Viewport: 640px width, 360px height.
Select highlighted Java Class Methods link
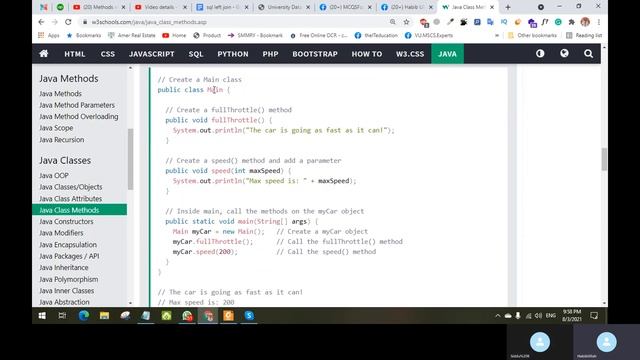[79, 210]
